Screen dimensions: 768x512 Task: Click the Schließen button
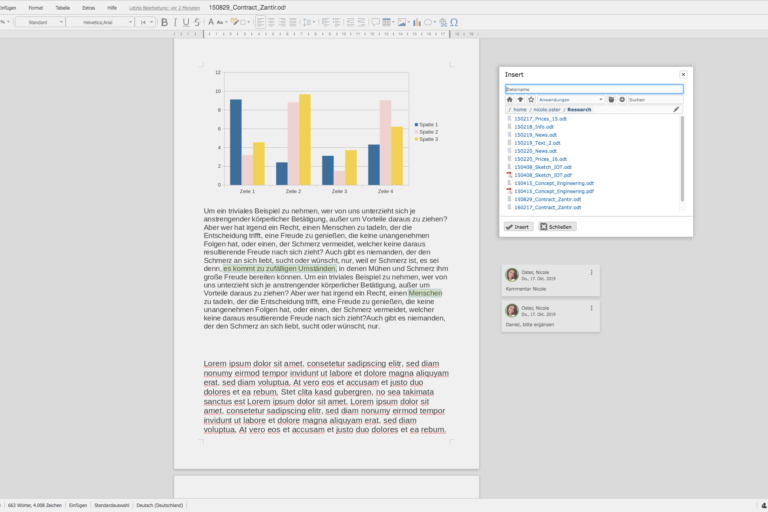558,227
